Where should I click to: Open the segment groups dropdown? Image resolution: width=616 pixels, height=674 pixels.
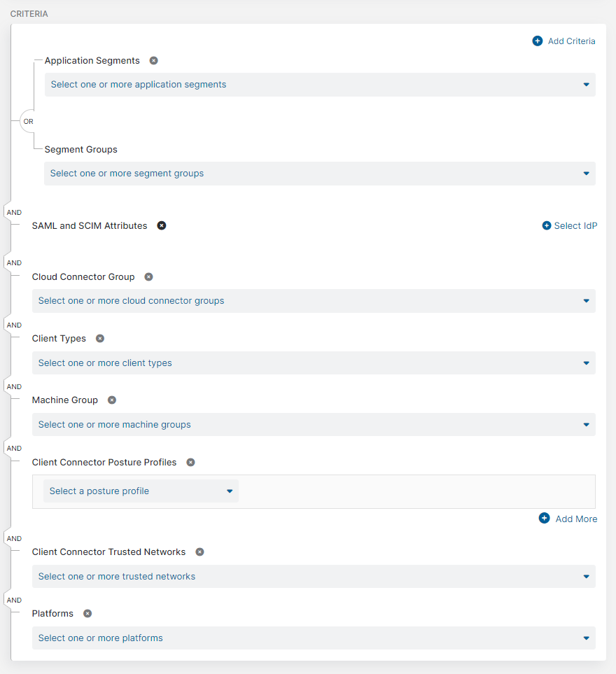pyautogui.click(x=319, y=173)
